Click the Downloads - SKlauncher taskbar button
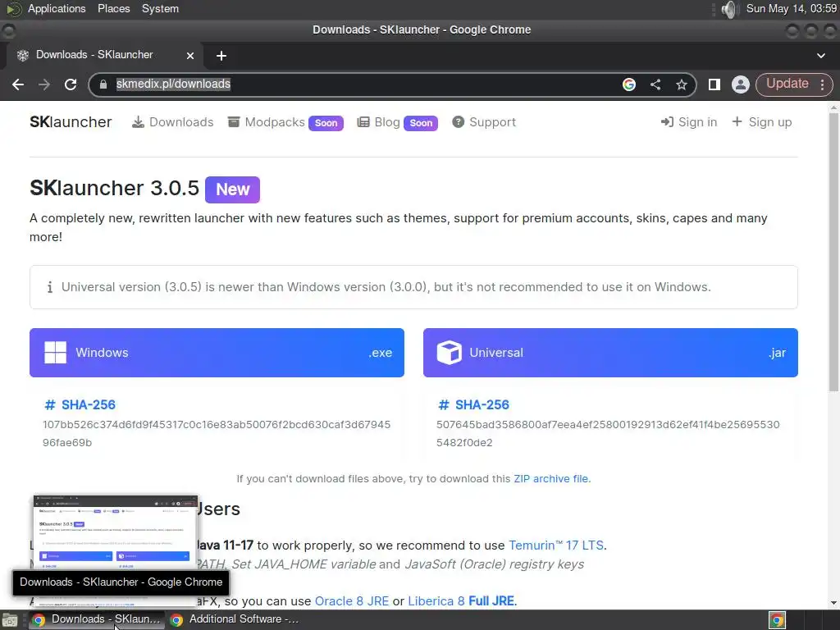Viewport: 840px width, 630px height. tap(95, 619)
